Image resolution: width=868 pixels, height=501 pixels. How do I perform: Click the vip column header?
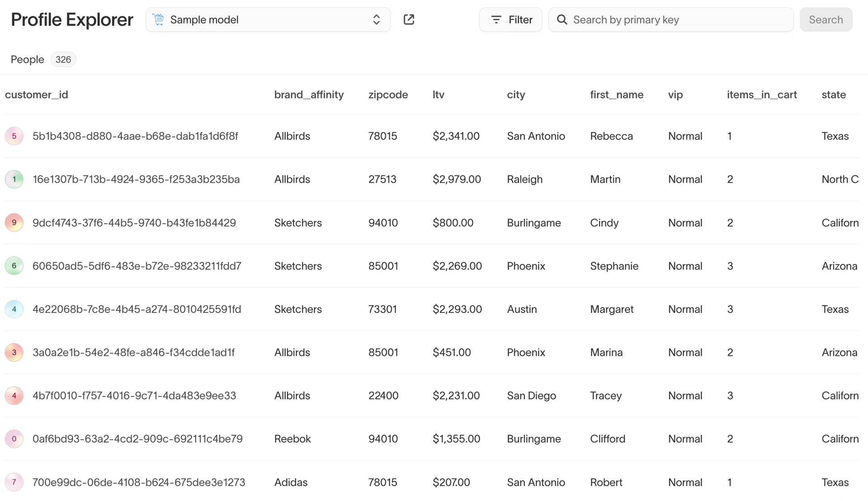pos(675,95)
